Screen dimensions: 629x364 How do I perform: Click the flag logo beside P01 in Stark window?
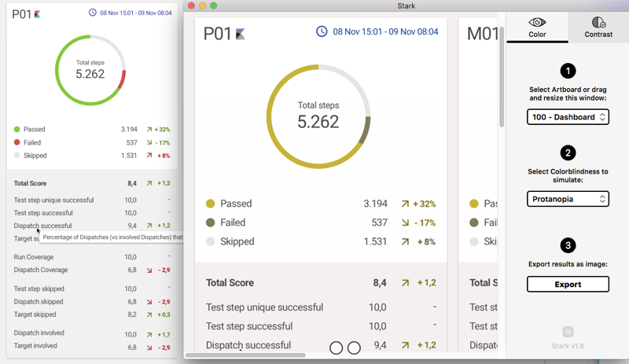(240, 34)
